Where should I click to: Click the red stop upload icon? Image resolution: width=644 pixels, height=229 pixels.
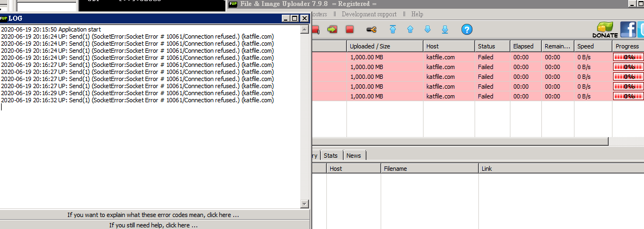point(350,29)
